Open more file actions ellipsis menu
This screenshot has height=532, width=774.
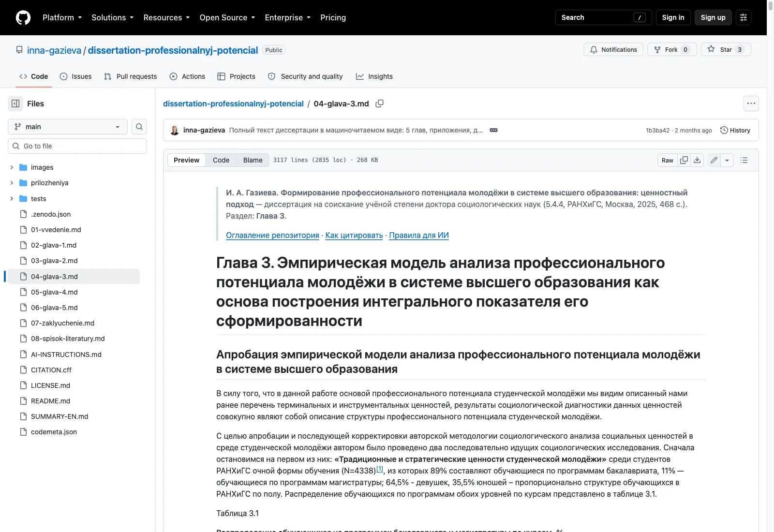pos(751,103)
